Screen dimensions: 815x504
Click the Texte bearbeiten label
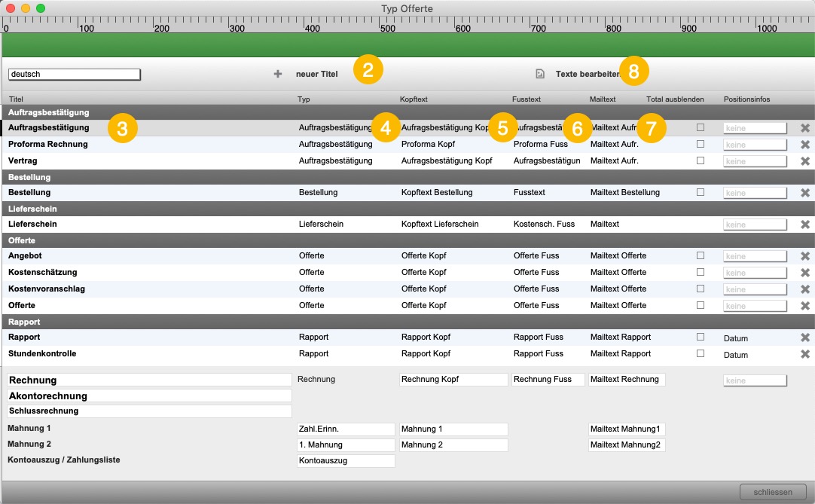tap(588, 74)
